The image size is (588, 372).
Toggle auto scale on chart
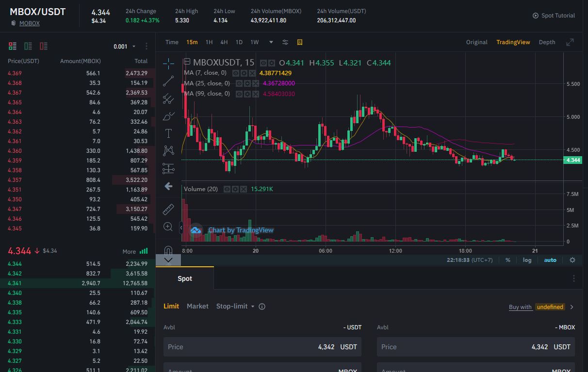click(550, 260)
